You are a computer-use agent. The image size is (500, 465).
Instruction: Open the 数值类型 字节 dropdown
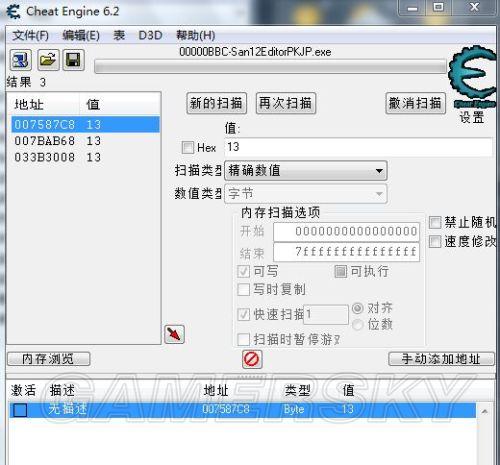click(306, 194)
